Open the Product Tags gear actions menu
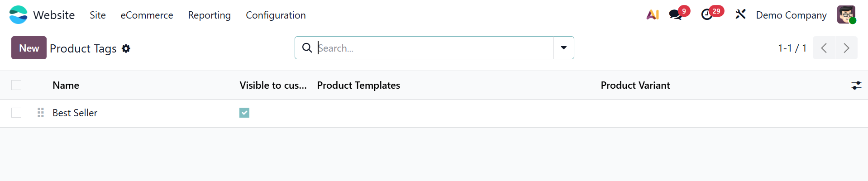 tap(126, 48)
